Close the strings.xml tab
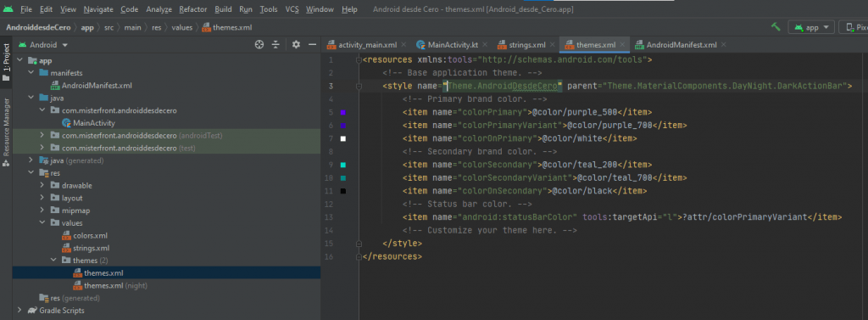868x320 pixels. [551, 45]
